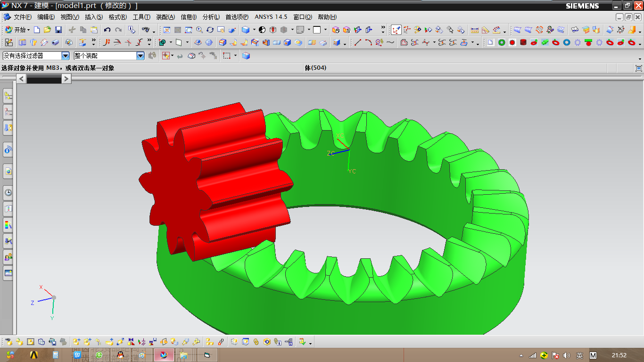The width and height of the screenshot is (644, 362).
Task: Save the model with floppy disk icon
Action: point(58,30)
